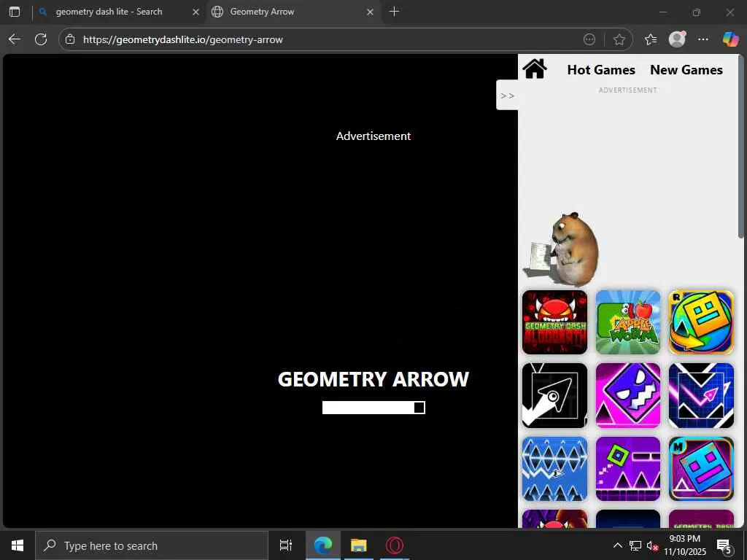Open the muted volume tray icon
The height and width of the screenshot is (560, 747).
pyautogui.click(x=652, y=545)
